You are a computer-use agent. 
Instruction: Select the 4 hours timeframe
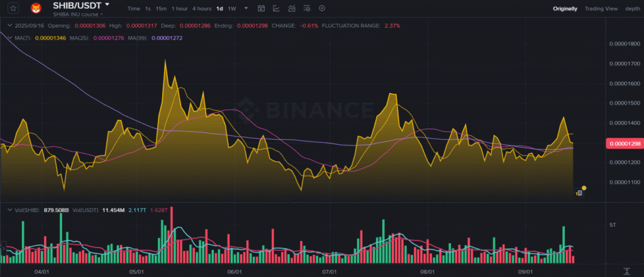click(202, 9)
